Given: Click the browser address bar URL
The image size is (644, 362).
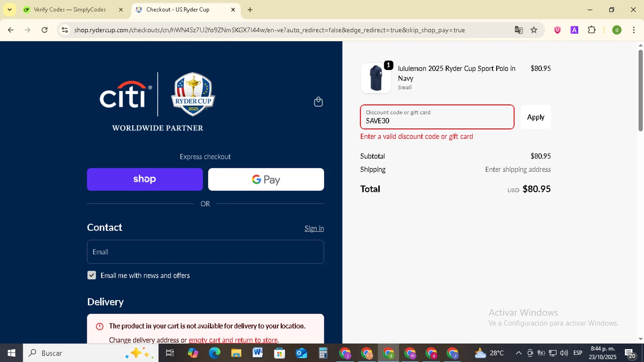Looking at the screenshot, I should click(x=269, y=30).
